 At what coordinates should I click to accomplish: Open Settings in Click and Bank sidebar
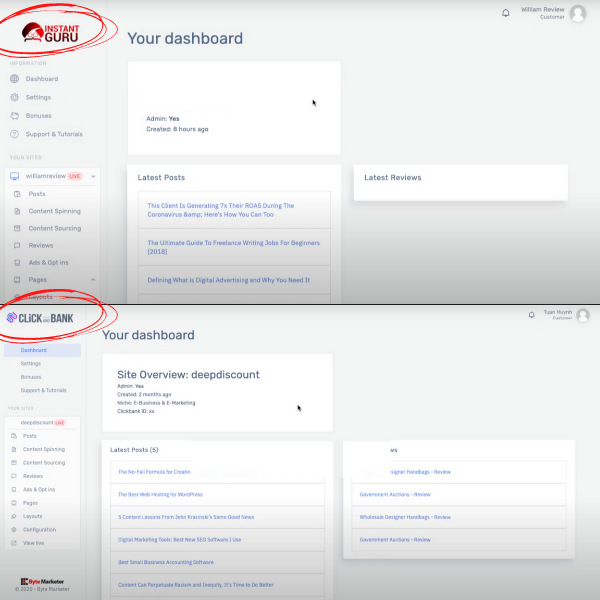tap(31, 364)
